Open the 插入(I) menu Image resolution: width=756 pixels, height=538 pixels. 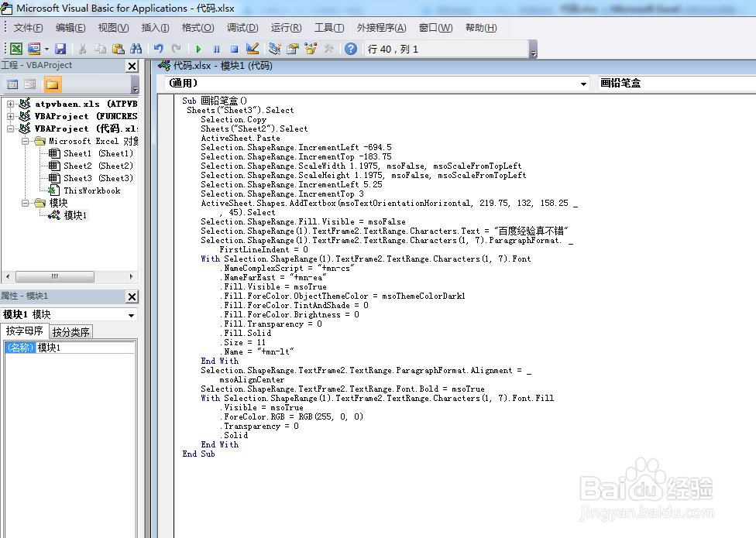point(155,28)
